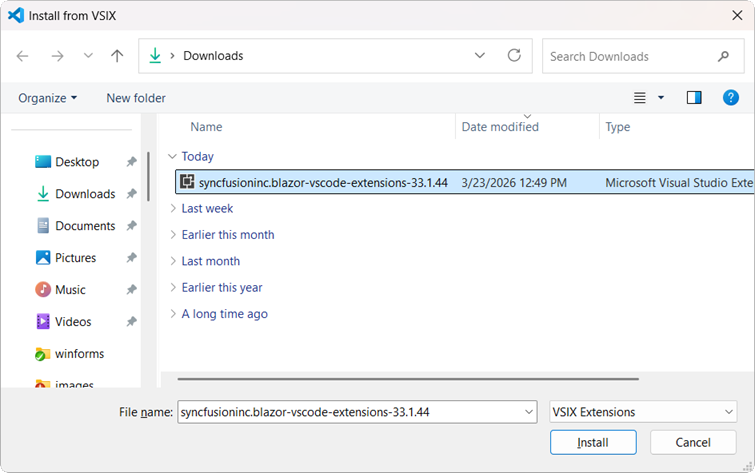The height and width of the screenshot is (473, 755).
Task: Change the file list view layout
Action: (639, 98)
